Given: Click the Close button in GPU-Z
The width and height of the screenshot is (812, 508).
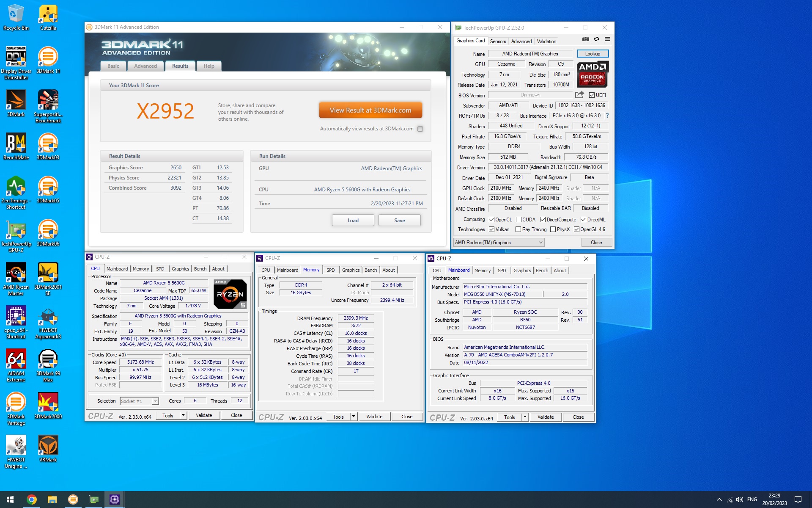Looking at the screenshot, I should pyautogui.click(x=596, y=243).
